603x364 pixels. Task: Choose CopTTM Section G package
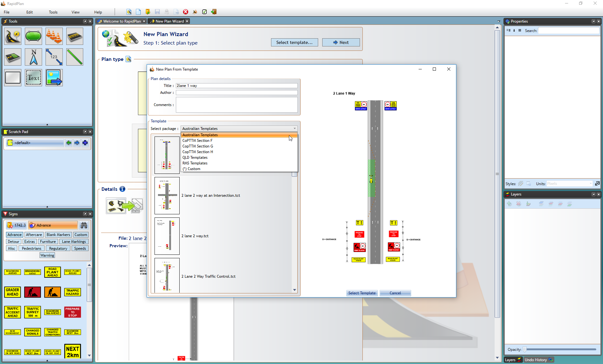tap(239, 146)
